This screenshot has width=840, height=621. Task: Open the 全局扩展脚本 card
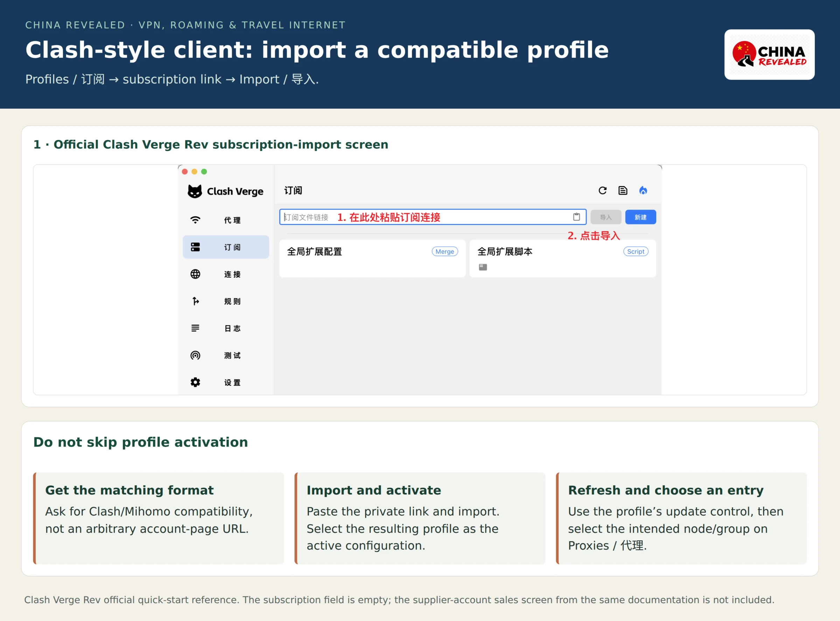click(x=562, y=259)
